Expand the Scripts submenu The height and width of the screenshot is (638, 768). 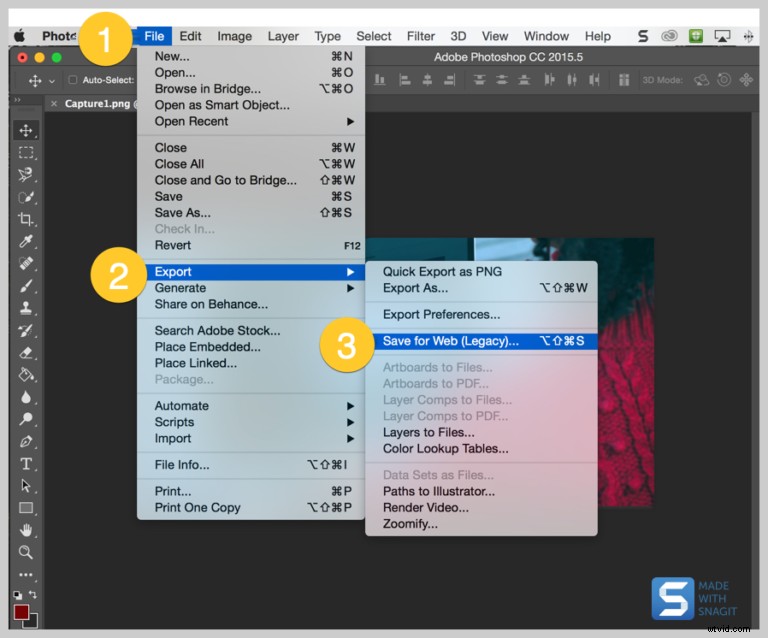251,422
